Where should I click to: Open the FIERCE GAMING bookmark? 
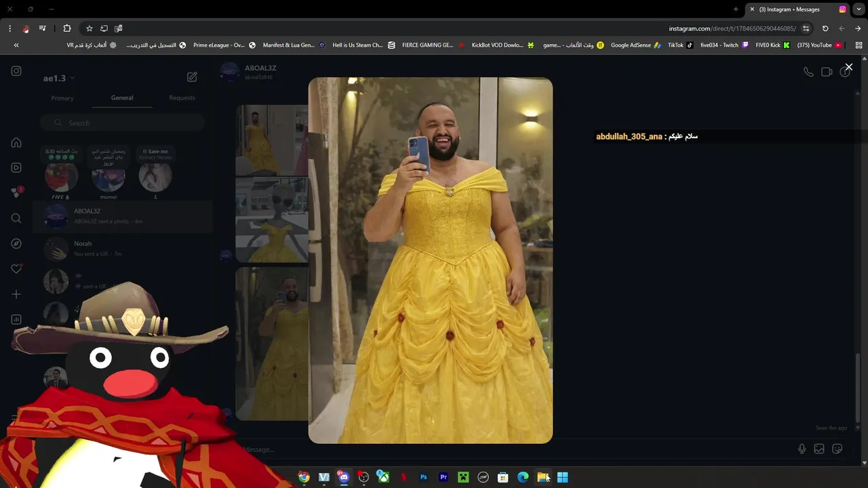(x=432, y=45)
